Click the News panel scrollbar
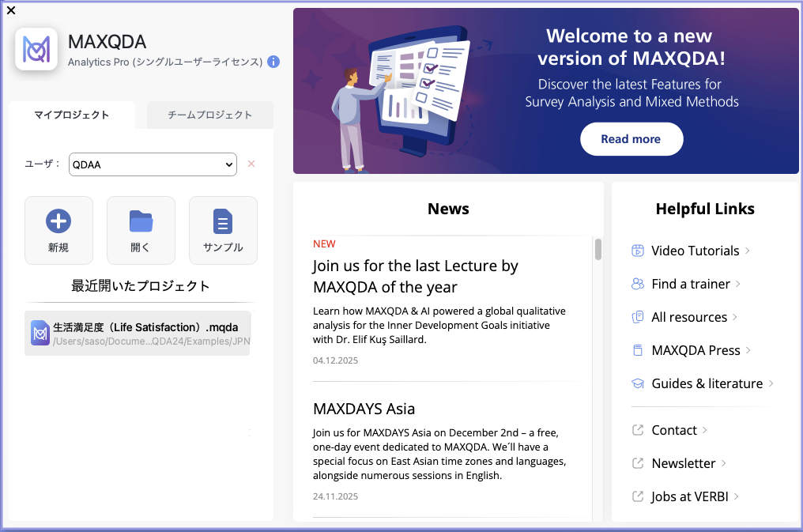803x532 pixels. coord(598,249)
